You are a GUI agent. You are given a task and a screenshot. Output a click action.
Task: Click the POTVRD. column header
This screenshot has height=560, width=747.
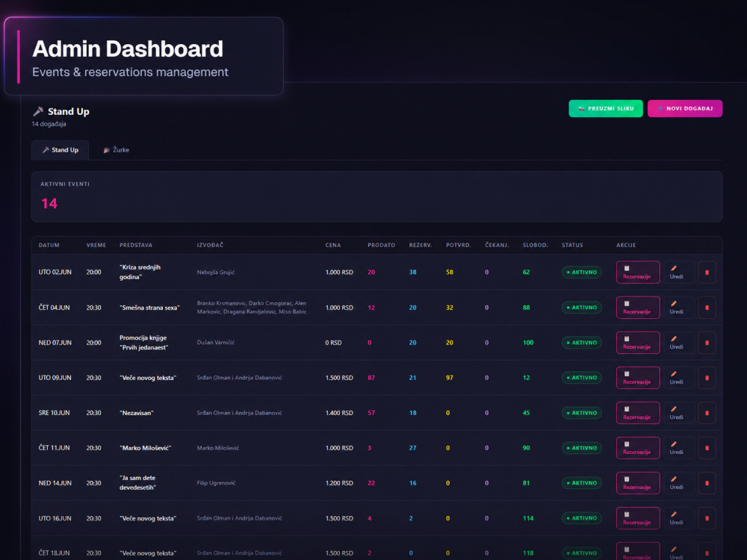[x=459, y=245]
